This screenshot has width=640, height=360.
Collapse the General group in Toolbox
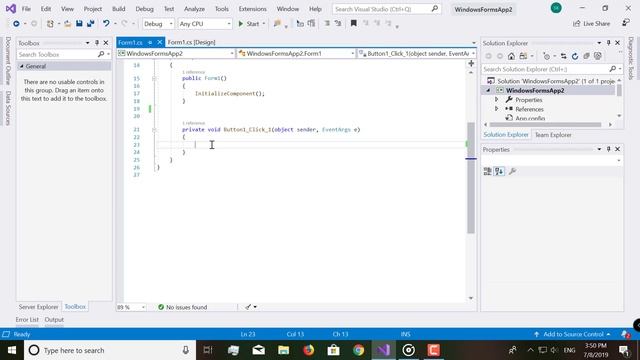point(22,66)
